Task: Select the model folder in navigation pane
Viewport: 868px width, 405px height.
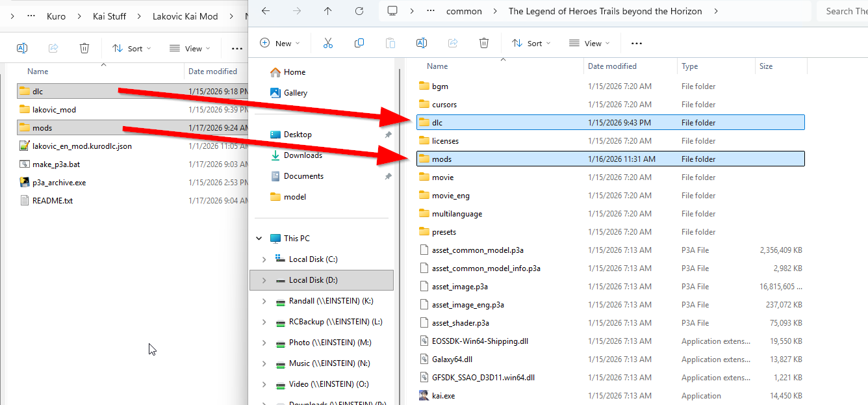Action: (x=288, y=197)
